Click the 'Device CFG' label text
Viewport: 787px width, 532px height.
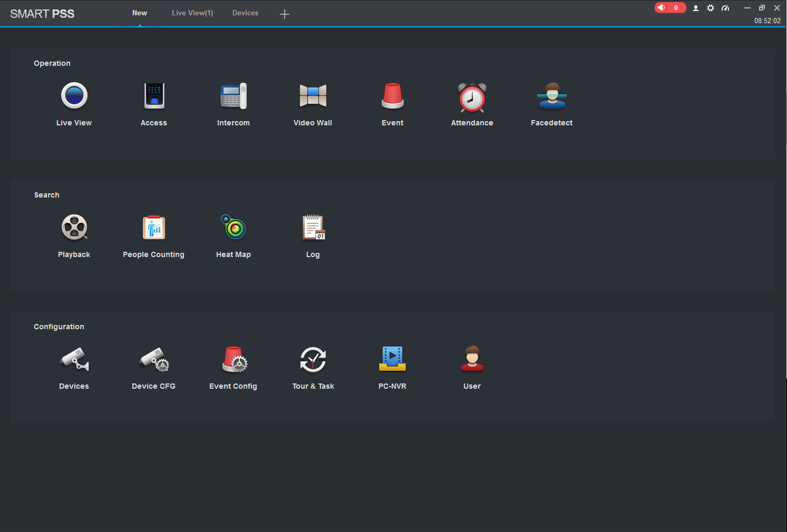[154, 386]
